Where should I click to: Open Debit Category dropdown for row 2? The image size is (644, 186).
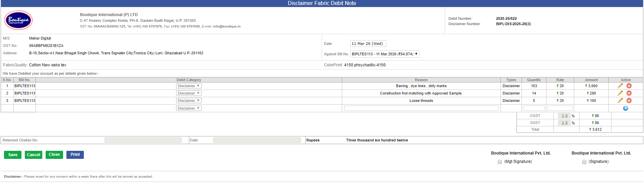pos(189,93)
